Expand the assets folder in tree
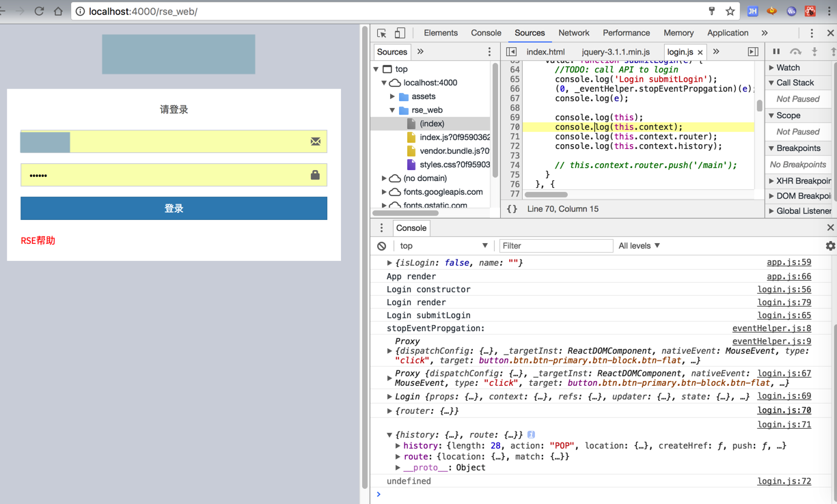Screen dimensions: 837x504 393,96
